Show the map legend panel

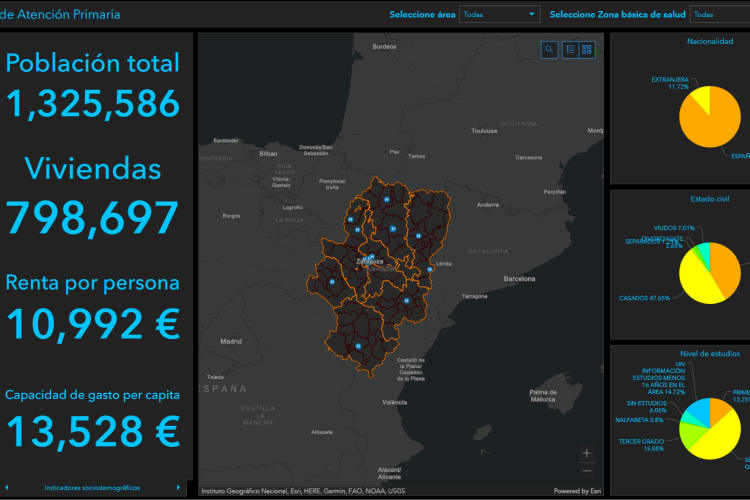click(x=570, y=49)
